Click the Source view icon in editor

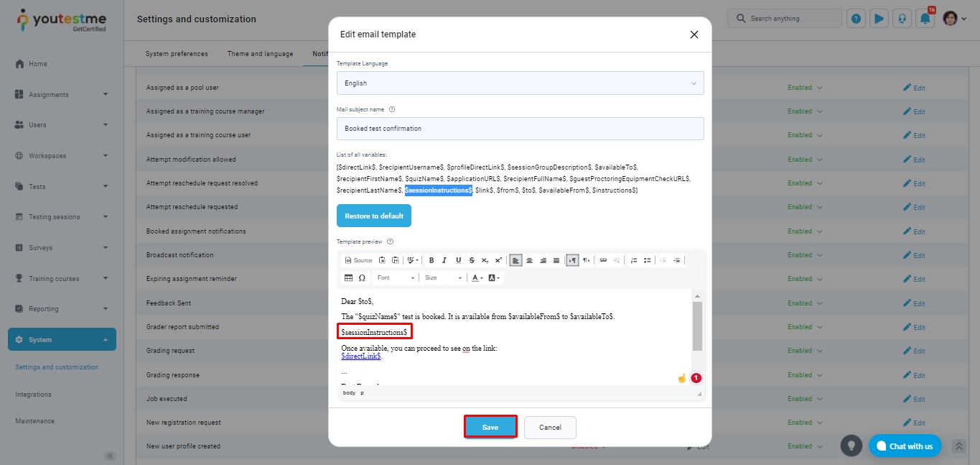coord(359,260)
